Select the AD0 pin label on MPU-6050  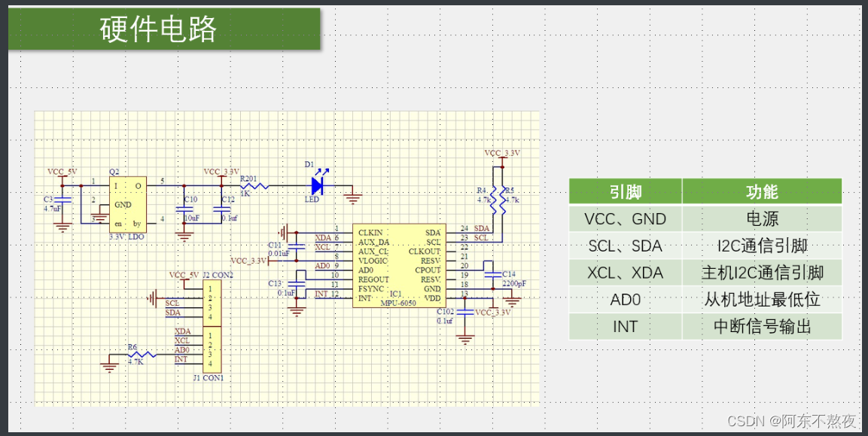(x=367, y=268)
